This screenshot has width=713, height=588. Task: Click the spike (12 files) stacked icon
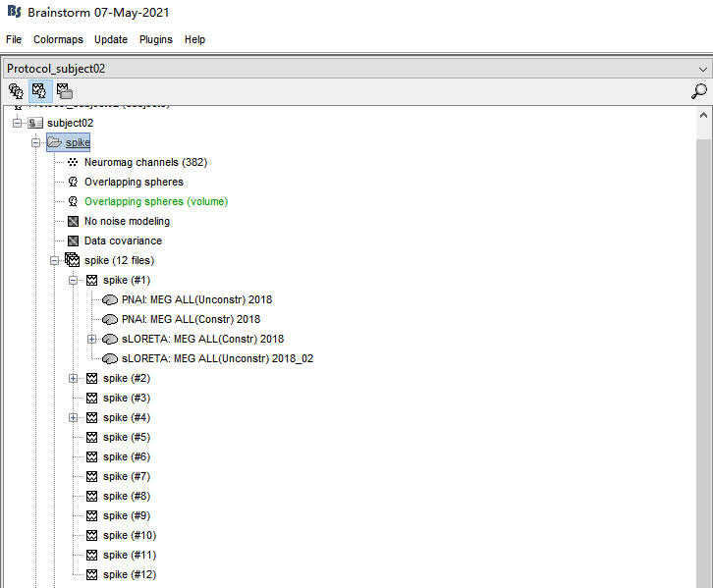point(73,260)
